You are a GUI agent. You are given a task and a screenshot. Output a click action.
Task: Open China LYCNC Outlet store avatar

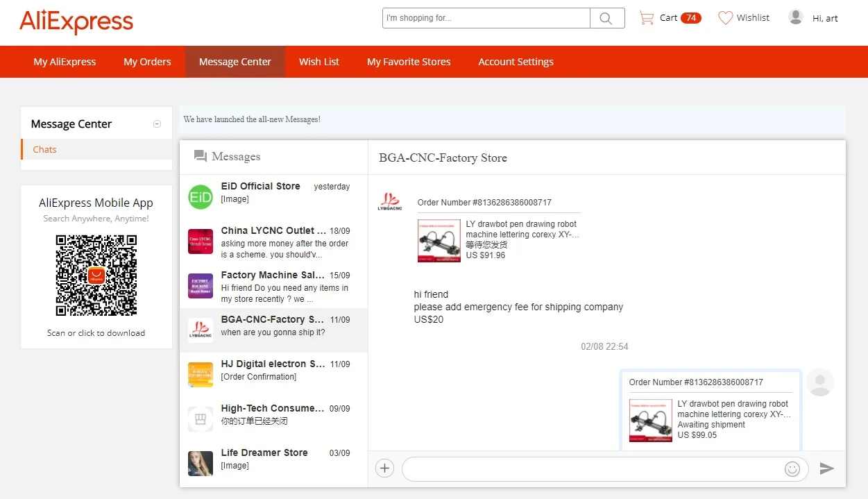pyautogui.click(x=201, y=242)
